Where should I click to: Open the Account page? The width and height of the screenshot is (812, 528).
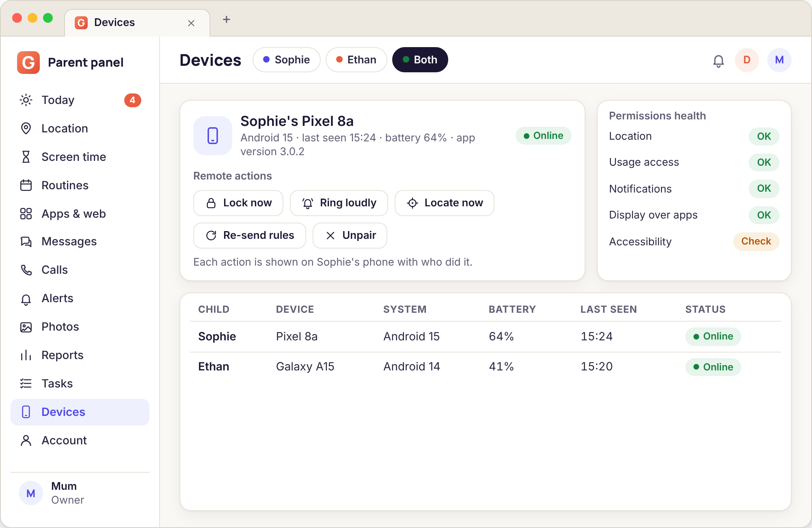point(80,440)
